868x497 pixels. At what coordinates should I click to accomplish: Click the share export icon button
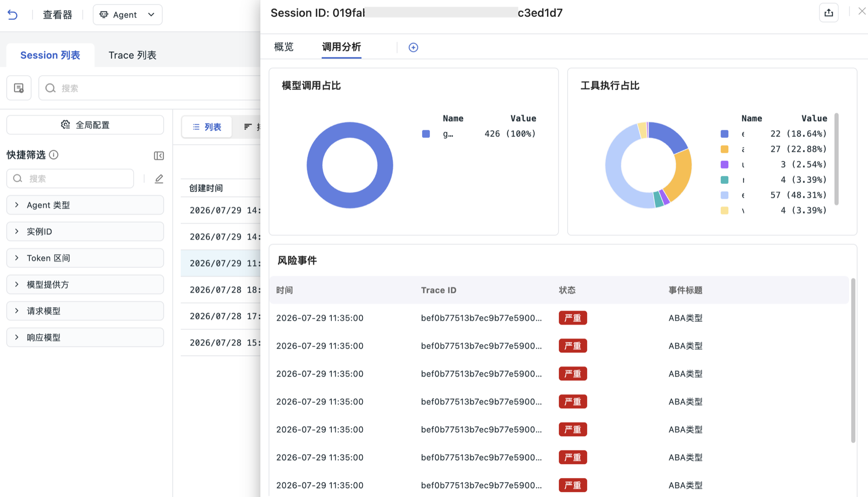(x=829, y=13)
